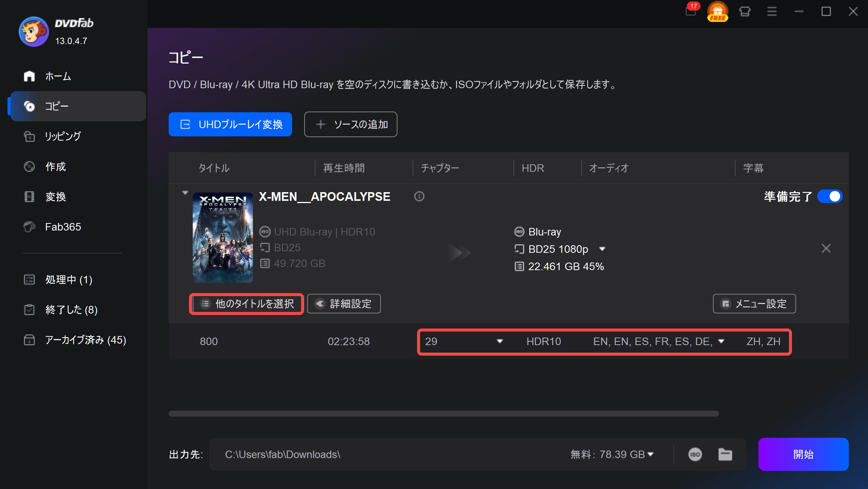The height and width of the screenshot is (489, 868).
Task: Click the 再生時間 column header
Action: tap(344, 168)
